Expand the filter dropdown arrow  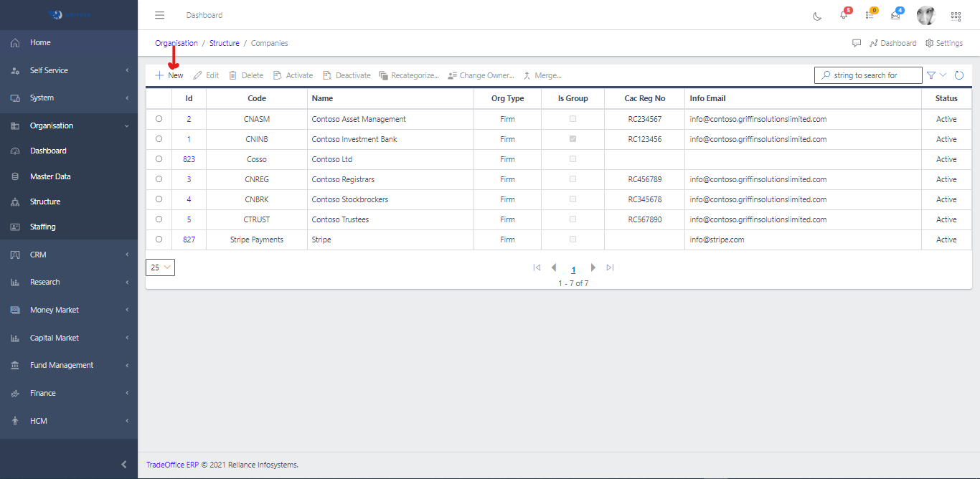(943, 75)
